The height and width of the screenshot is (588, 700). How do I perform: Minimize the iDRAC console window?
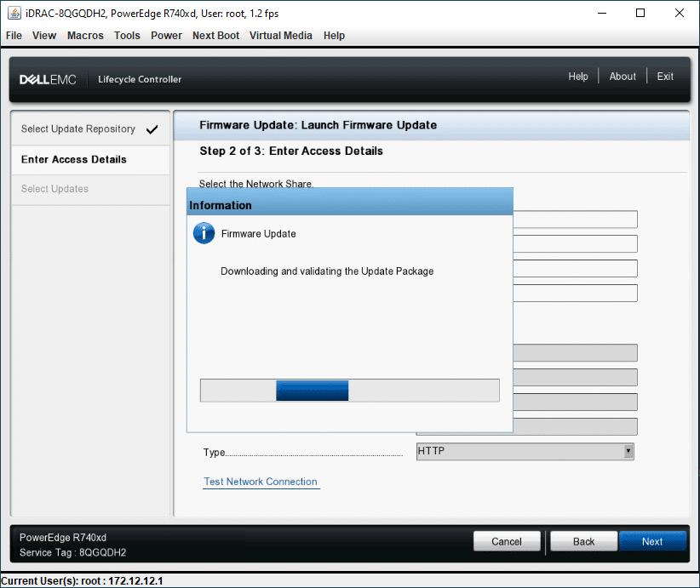click(x=602, y=13)
